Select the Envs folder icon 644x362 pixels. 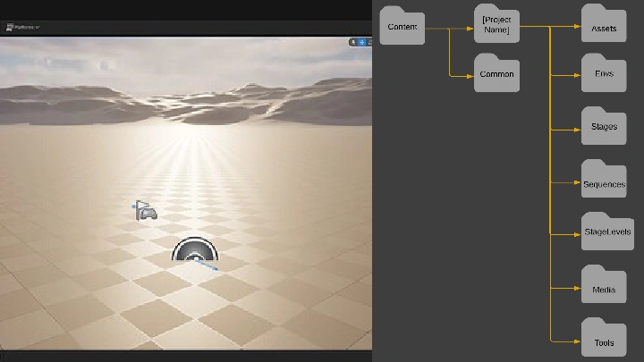[x=604, y=75]
